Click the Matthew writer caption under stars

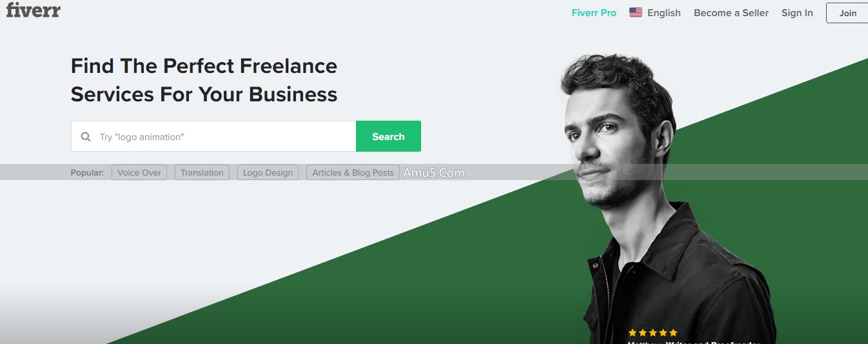pyautogui.click(x=694, y=342)
